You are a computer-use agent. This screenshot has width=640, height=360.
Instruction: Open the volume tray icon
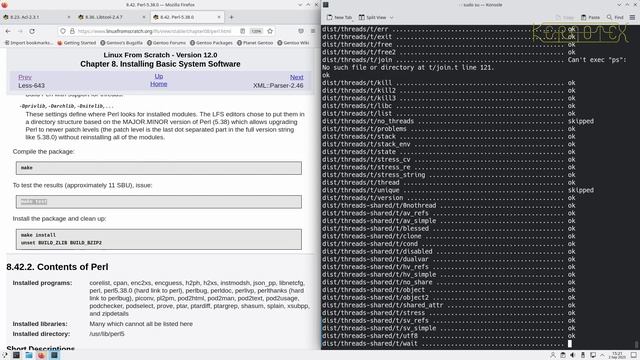(573, 355)
